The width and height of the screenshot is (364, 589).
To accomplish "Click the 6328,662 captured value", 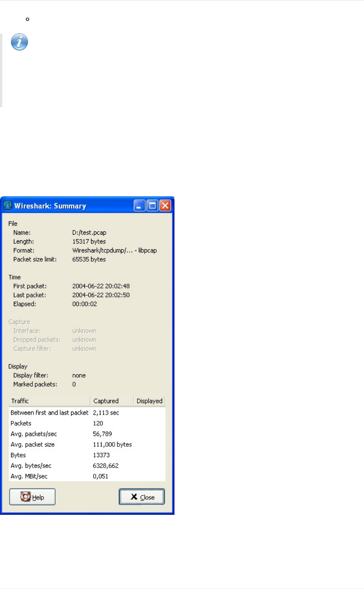I will pyautogui.click(x=105, y=466).
